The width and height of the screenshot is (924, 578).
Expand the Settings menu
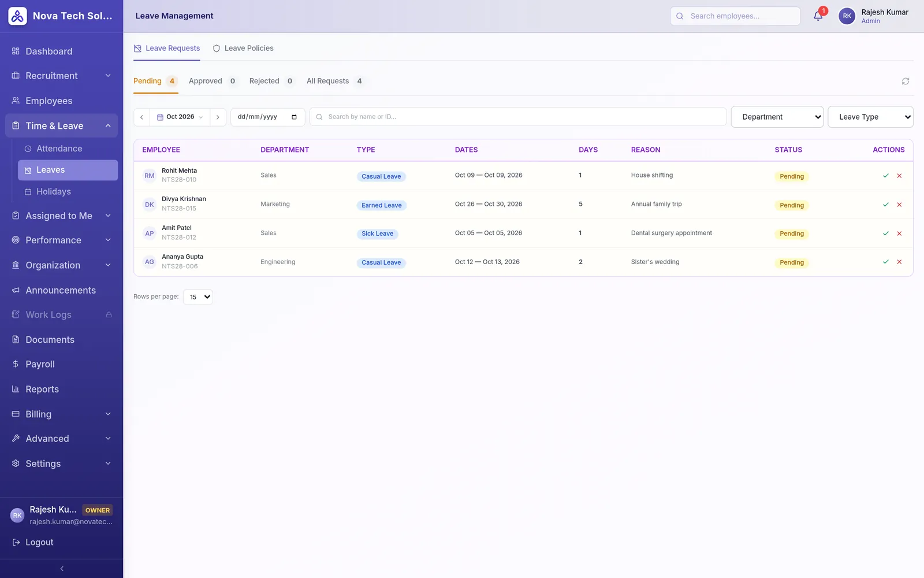point(62,464)
